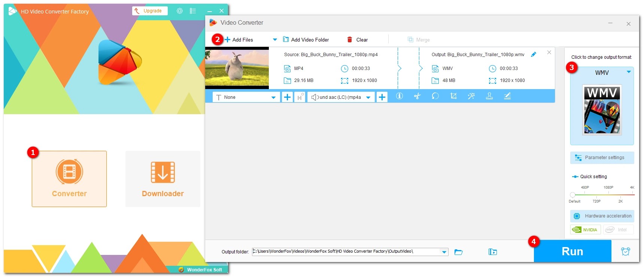Open the subtitle dropdown showing None
The image size is (644, 277).
point(246,97)
